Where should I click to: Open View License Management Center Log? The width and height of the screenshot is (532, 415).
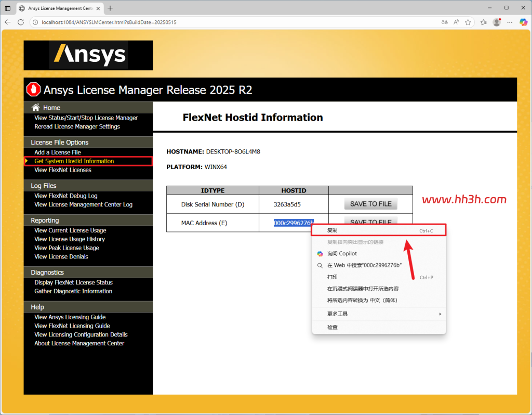click(84, 205)
